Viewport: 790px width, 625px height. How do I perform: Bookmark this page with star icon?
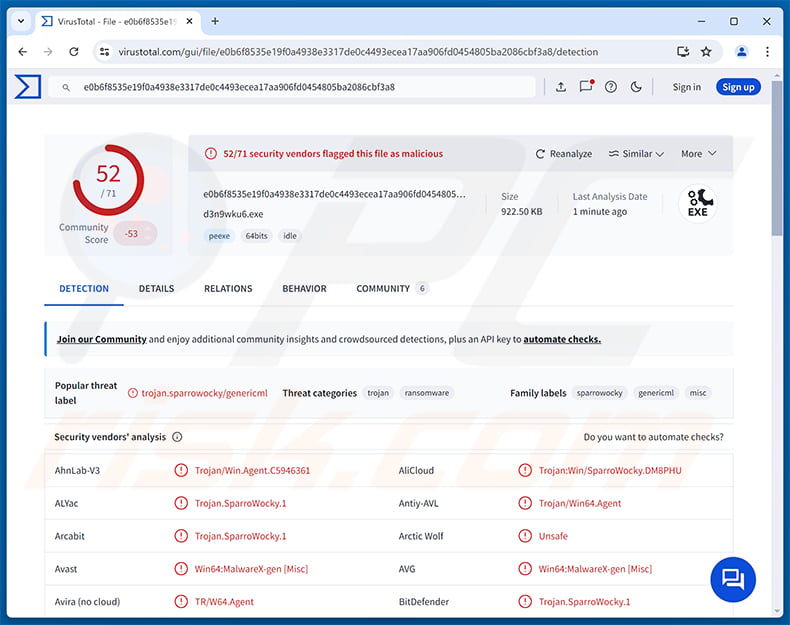coord(706,51)
